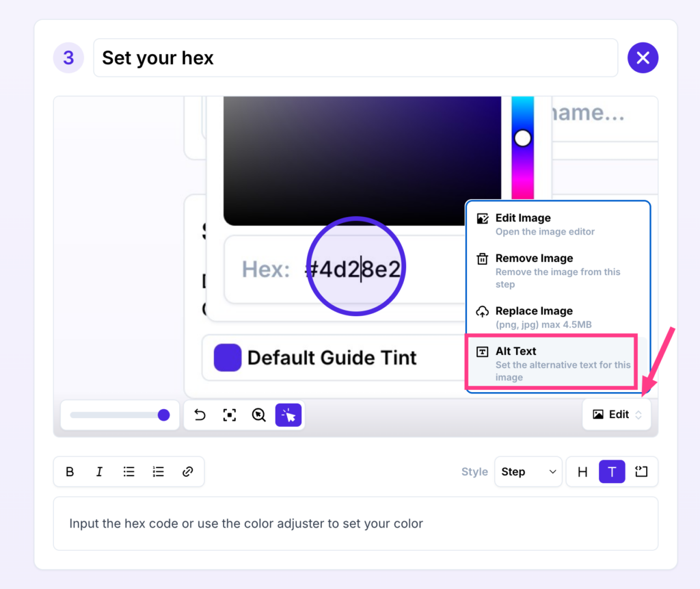Insert a numbered list

[159, 471]
